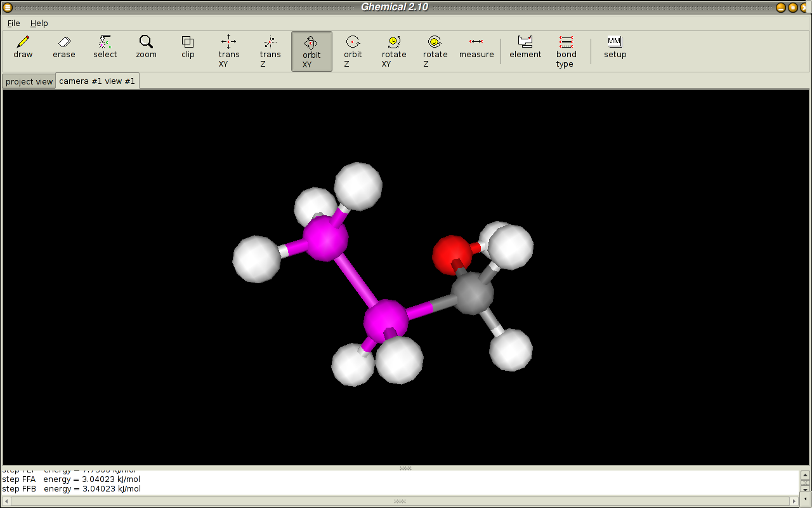Screen dimensions: 812x508
Task: Switch to the project view tab
Action: (x=29, y=81)
